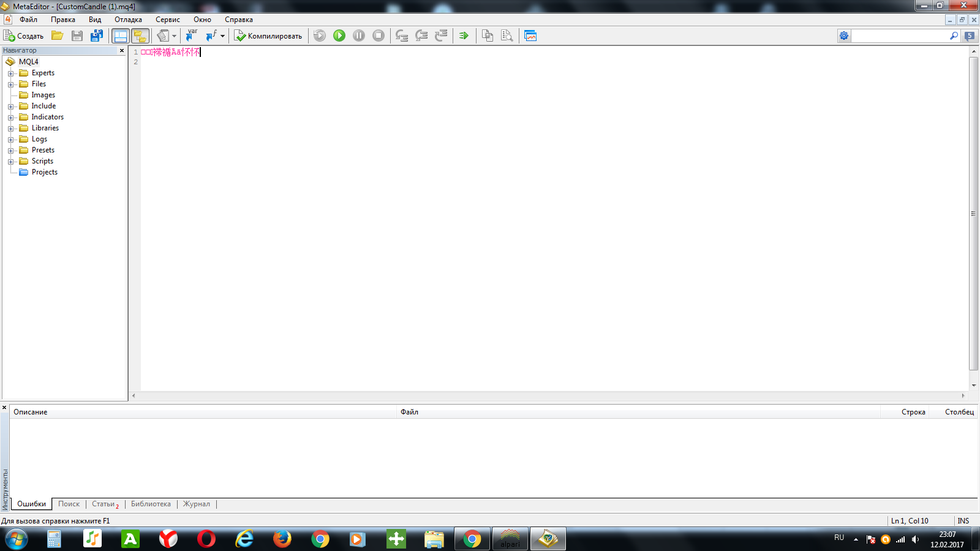Image resolution: width=980 pixels, height=551 pixels.
Task: Save the current file with the diskette icon
Action: click(x=77, y=36)
